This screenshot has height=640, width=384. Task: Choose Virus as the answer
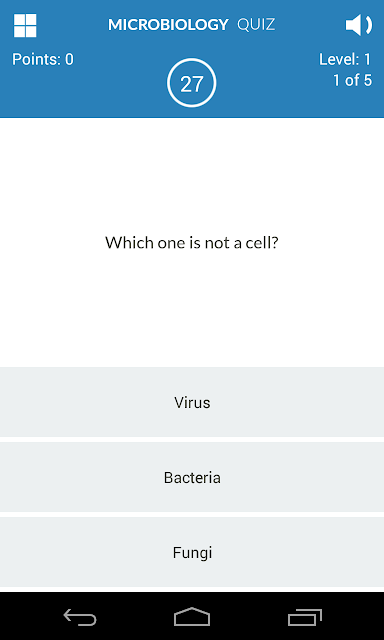point(192,402)
